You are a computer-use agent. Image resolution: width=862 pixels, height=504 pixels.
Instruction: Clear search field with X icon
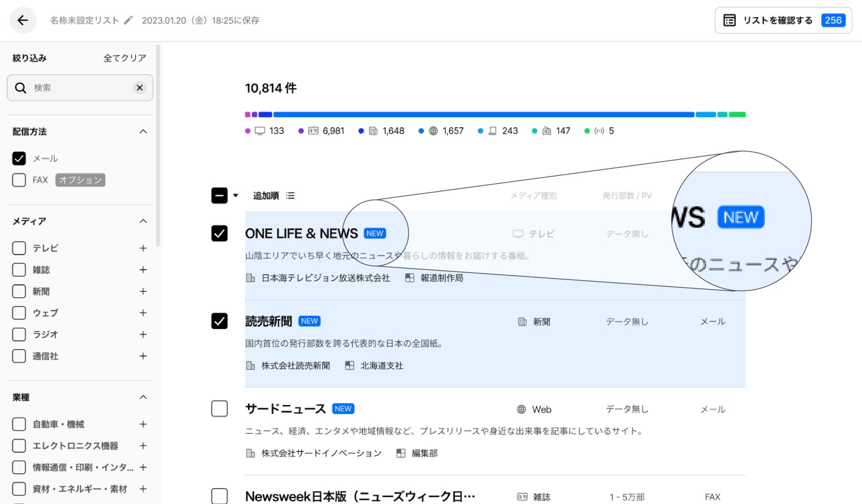[140, 88]
